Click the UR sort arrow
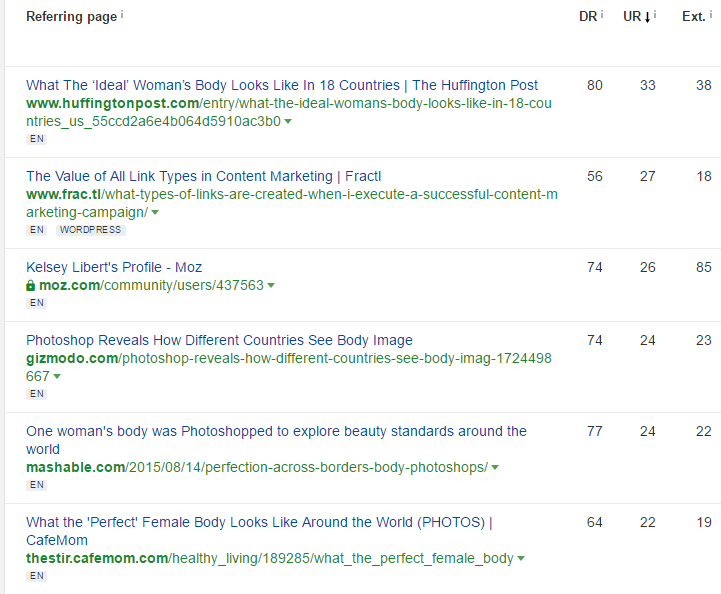The height and width of the screenshot is (594, 721). coord(647,17)
